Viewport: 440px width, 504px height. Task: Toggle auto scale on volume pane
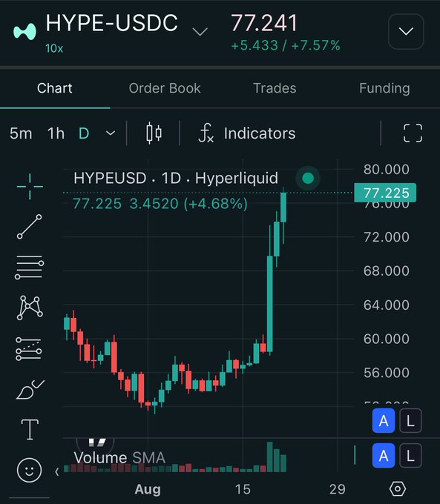[x=384, y=456]
